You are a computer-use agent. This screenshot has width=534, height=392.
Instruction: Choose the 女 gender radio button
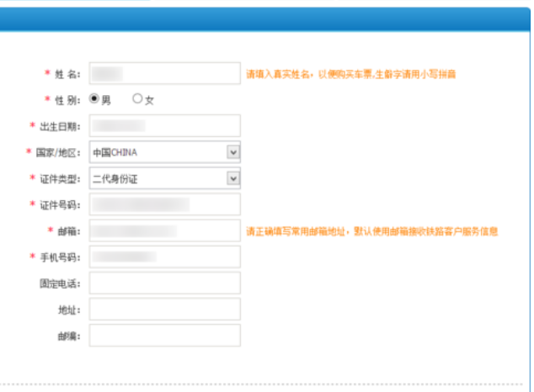coord(138,99)
